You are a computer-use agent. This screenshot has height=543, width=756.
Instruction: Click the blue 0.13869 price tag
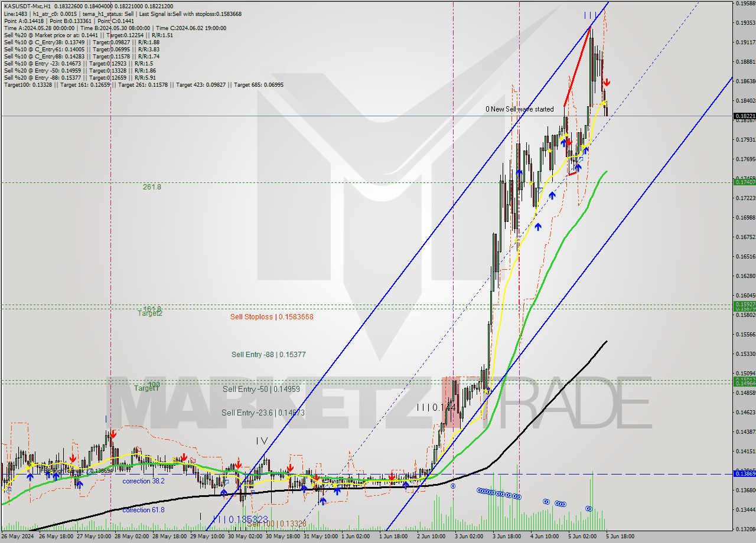pos(744,473)
